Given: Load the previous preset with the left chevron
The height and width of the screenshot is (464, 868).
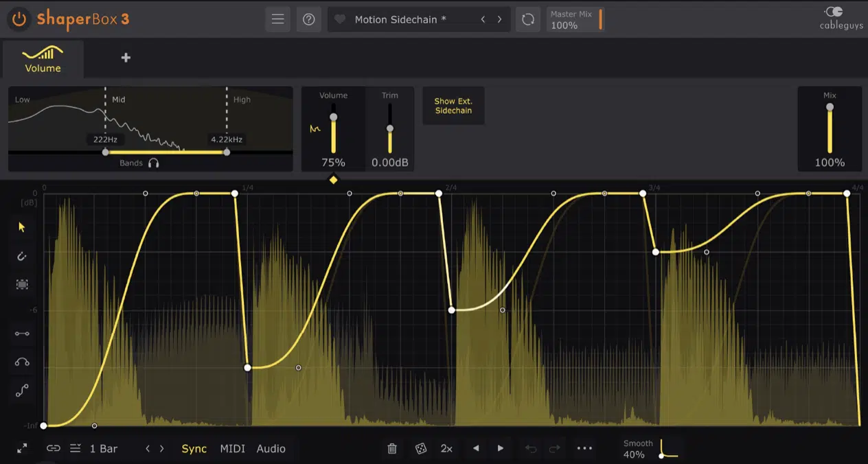Looking at the screenshot, I should pyautogui.click(x=483, y=19).
